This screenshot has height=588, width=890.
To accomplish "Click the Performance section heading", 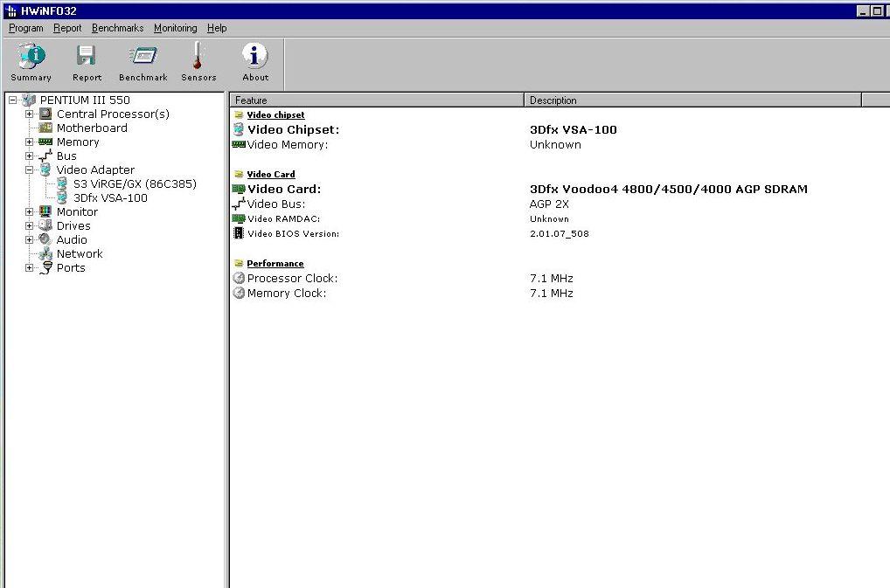I will 275,263.
